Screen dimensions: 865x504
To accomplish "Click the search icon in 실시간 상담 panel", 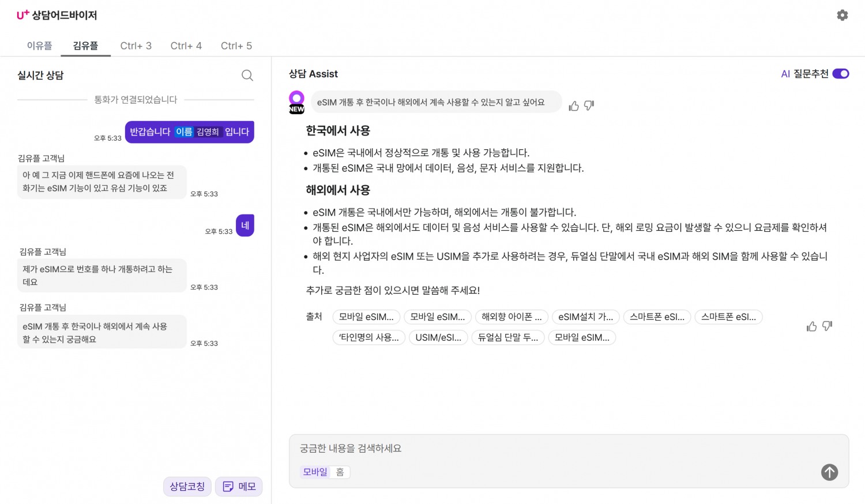I will [x=247, y=75].
